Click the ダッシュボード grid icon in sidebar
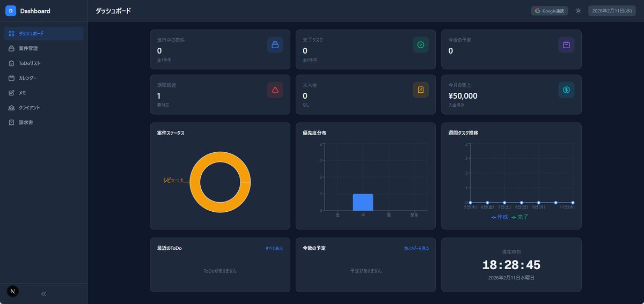 (x=12, y=34)
